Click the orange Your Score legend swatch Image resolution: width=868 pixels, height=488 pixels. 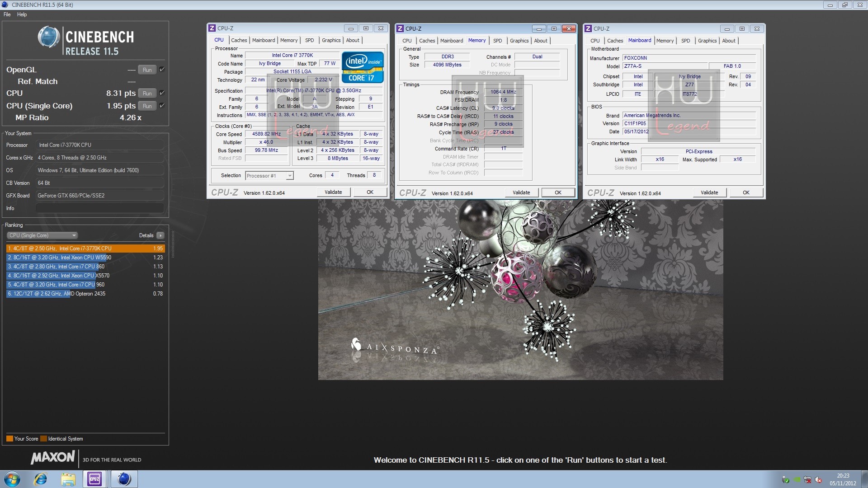click(9, 439)
